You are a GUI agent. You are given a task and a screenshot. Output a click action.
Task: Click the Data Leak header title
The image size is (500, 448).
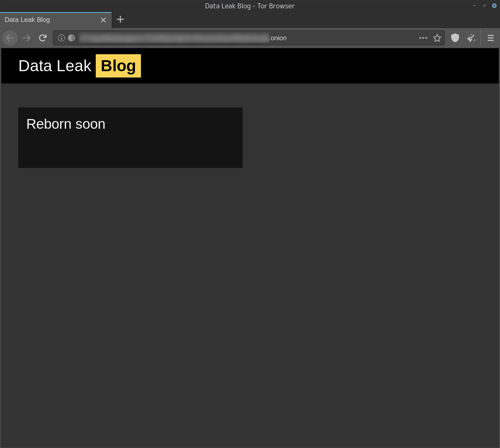pos(55,66)
